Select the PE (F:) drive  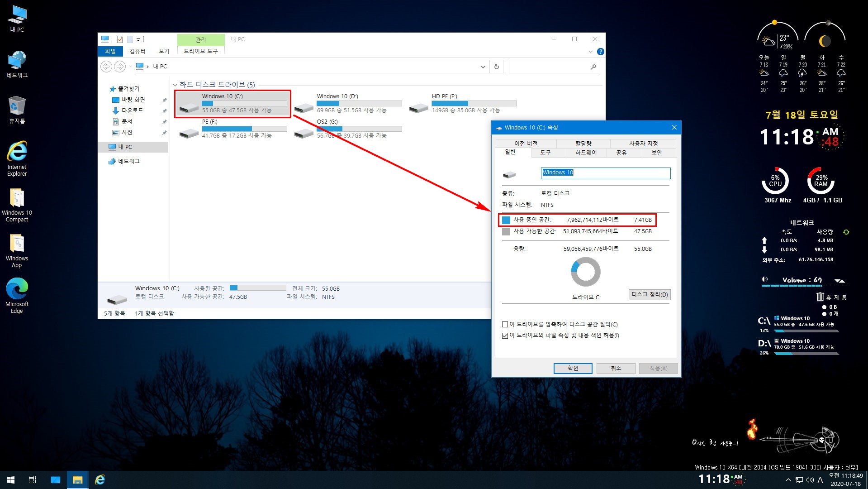pyautogui.click(x=232, y=129)
